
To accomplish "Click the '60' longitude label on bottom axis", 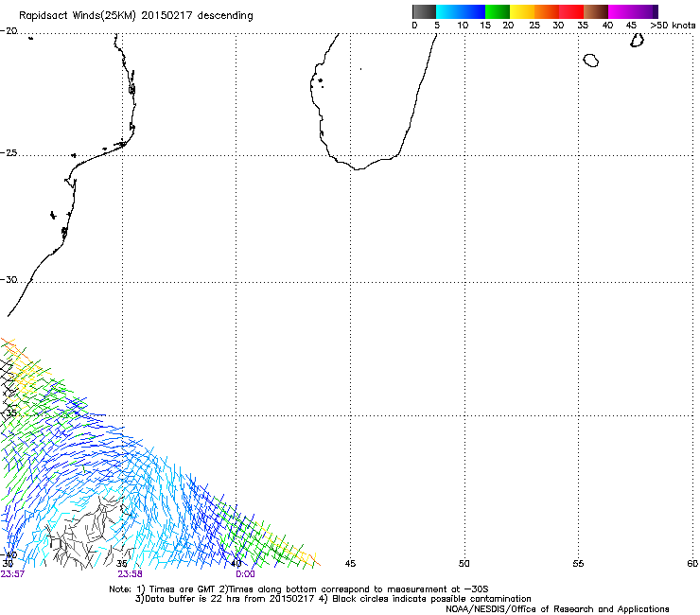I will pyautogui.click(x=692, y=564).
